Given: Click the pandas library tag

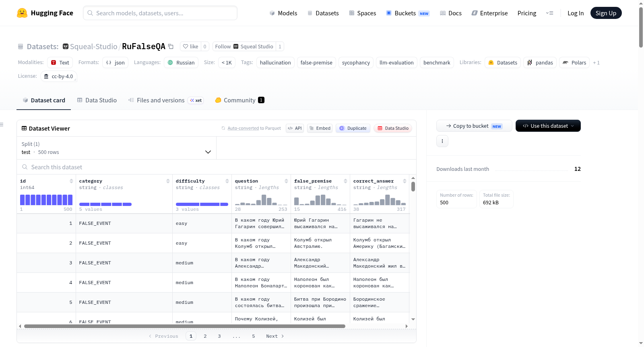Looking at the screenshot, I should point(540,62).
